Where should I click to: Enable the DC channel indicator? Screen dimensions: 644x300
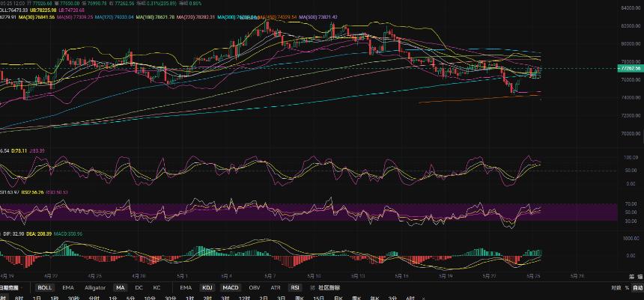[139, 288]
